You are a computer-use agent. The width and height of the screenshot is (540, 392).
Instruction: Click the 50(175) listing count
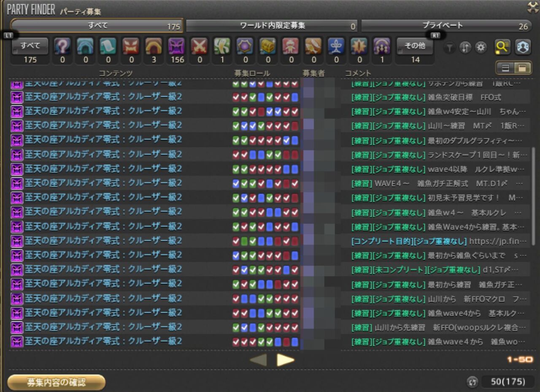(508, 382)
